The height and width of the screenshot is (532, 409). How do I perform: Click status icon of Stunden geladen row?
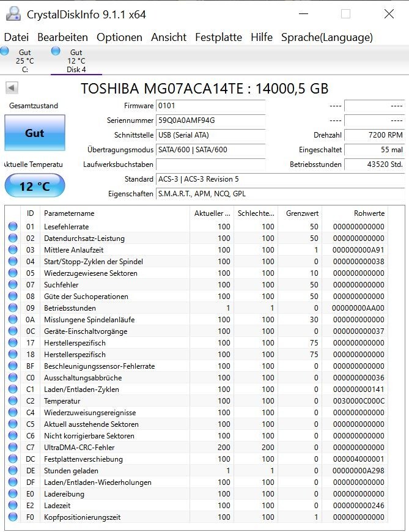pyautogui.click(x=13, y=470)
